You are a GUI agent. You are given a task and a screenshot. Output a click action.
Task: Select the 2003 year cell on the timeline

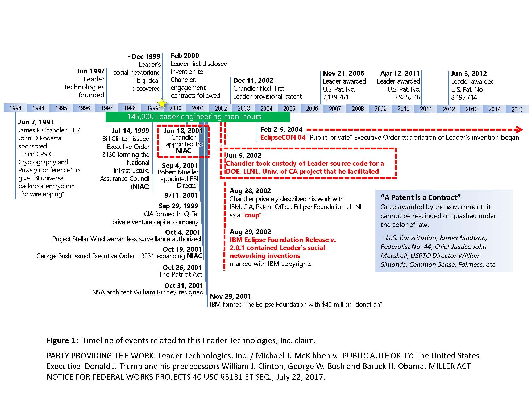pos(243,108)
